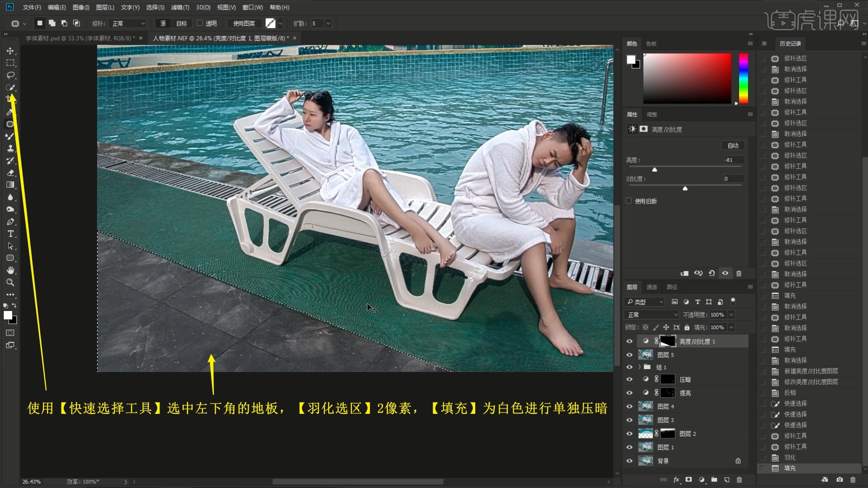Click the 使用图案 button
Screen dimensions: 868x488
(244, 23)
